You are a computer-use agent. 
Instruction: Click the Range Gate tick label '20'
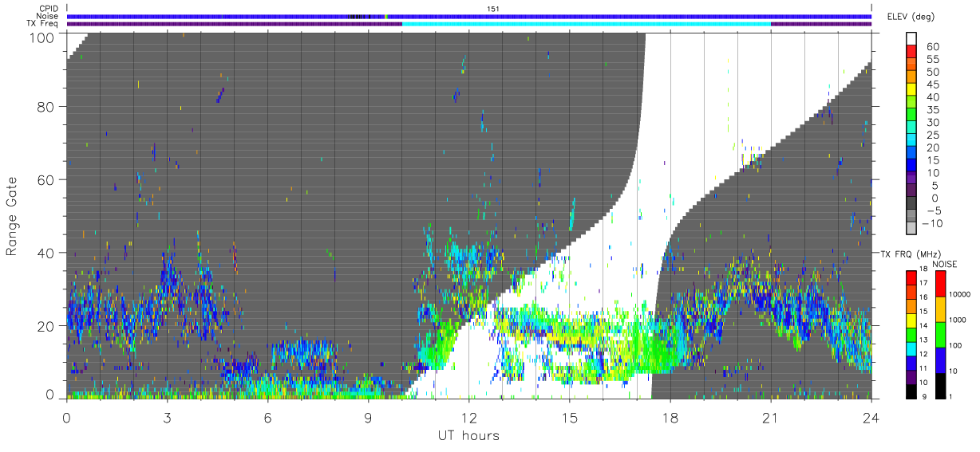point(47,326)
